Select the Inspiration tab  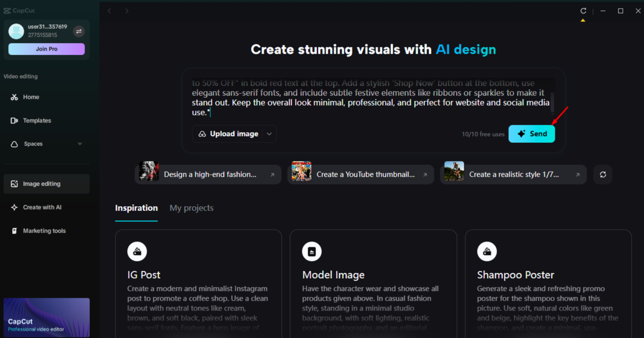136,208
